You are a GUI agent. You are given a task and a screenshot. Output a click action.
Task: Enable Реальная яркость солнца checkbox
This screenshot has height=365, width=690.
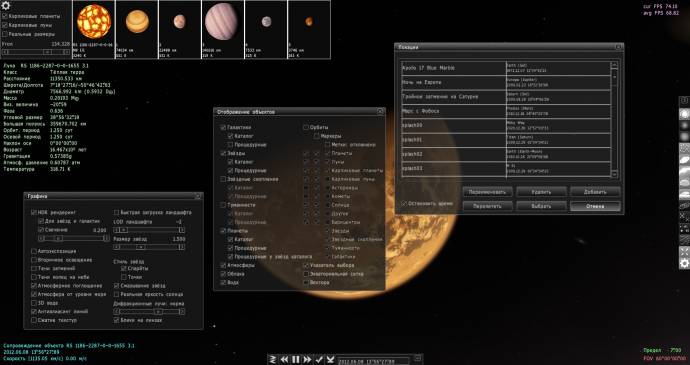click(117, 294)
